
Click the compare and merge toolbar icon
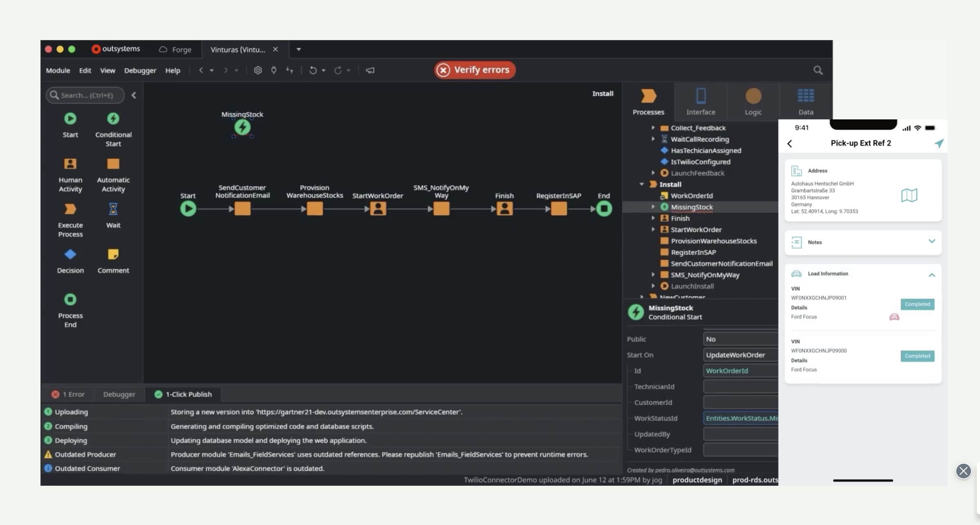(290, 70)
